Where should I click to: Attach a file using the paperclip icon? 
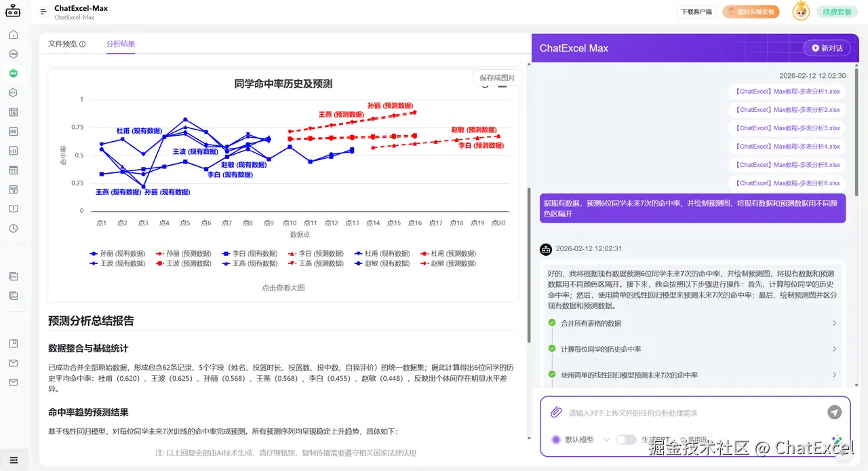(x=556, y=411)
